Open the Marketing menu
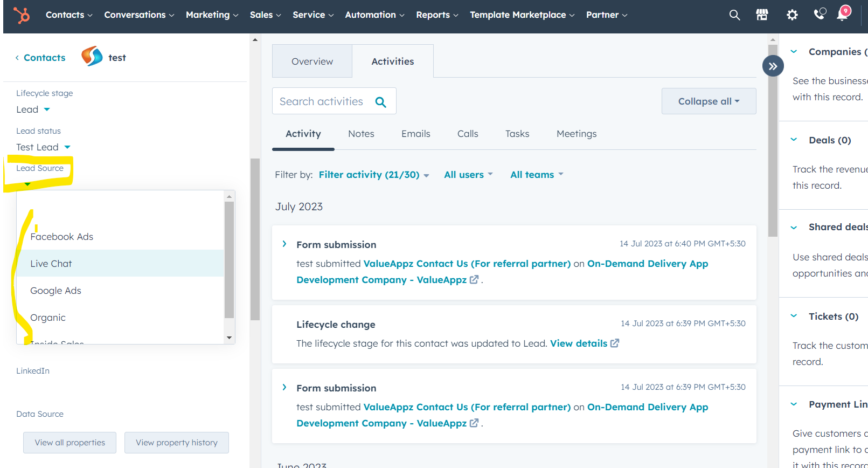The image size is (868, 468). click(212, 15)
